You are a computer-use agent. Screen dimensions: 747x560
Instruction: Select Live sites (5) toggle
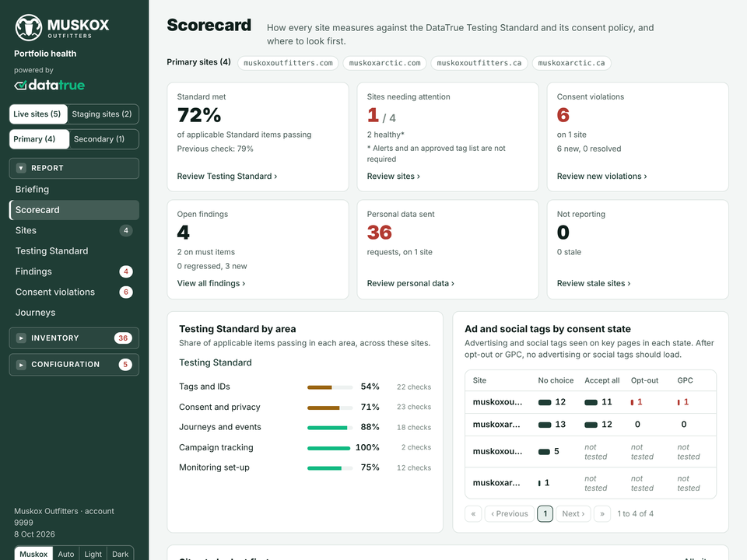click(x=37, y=114)
